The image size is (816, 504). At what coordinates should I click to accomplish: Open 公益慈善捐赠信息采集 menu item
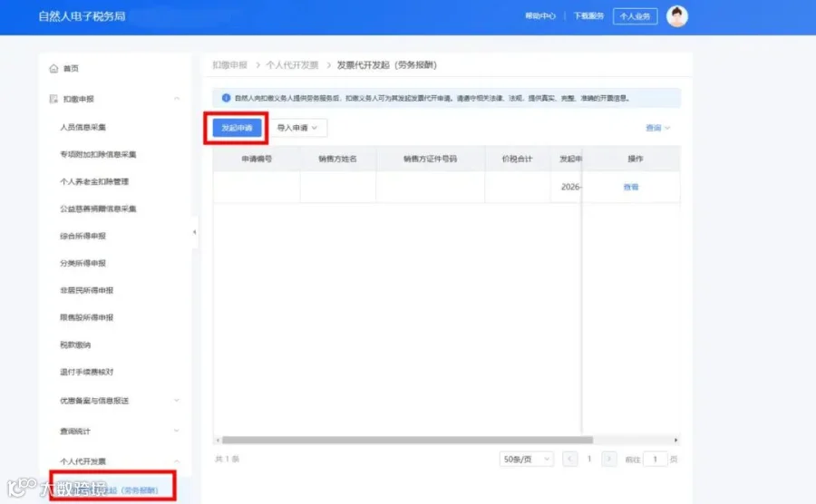98,208
